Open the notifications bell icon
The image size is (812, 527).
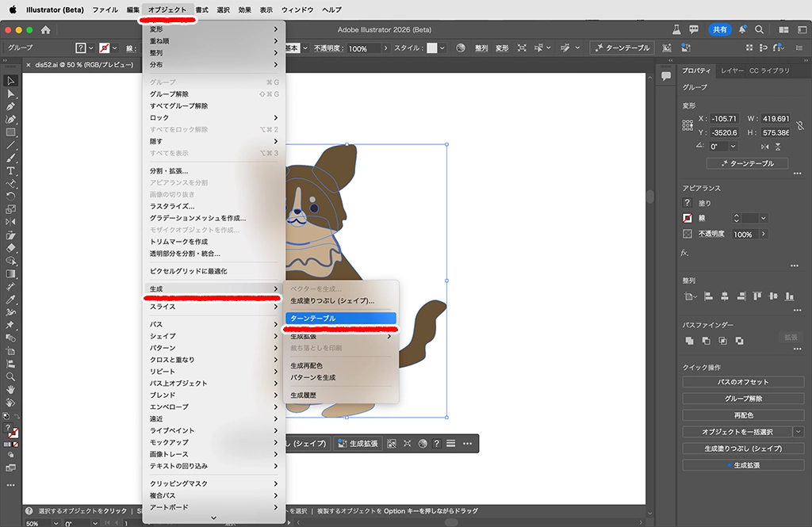coord(741,29)
